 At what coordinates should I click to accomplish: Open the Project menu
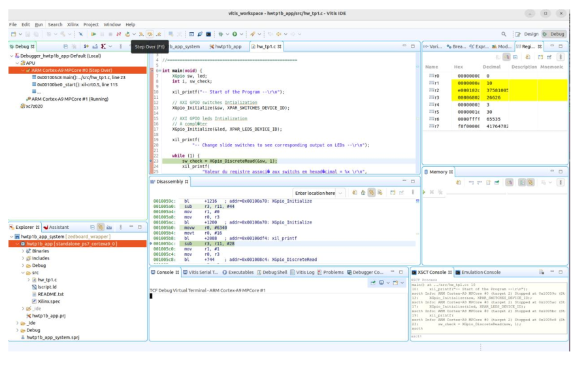click(x=91, y=24)
